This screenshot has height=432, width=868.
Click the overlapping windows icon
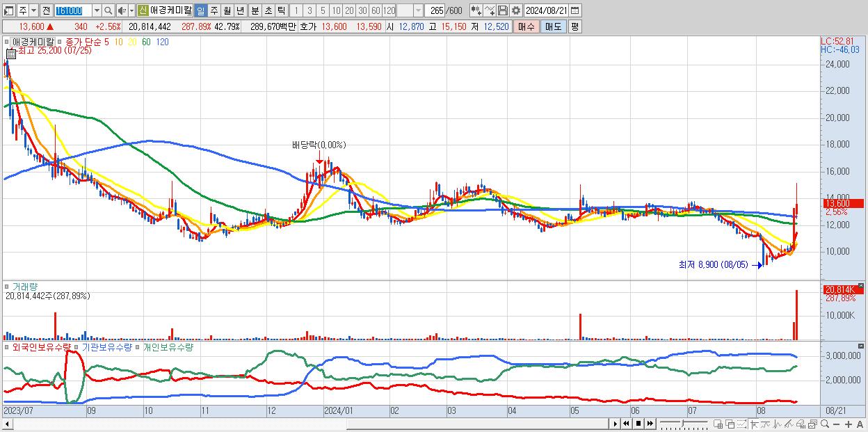click(730, 424)
